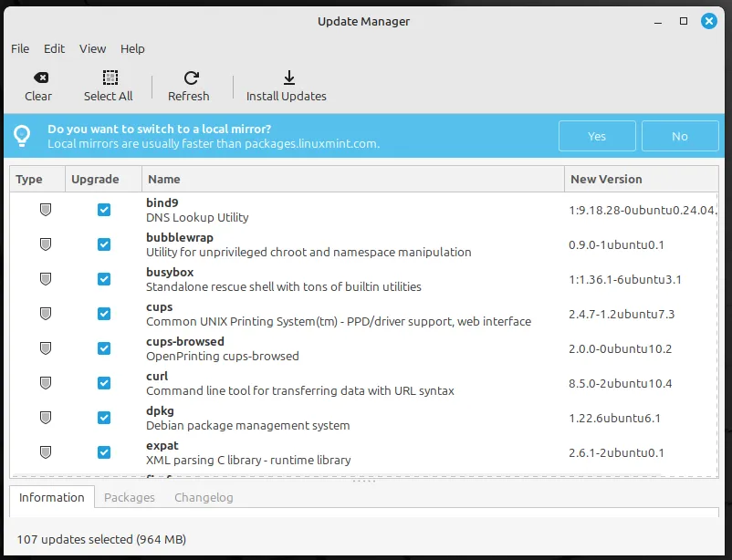Toggle the dpkg upgrade checkbox
This screenshot has height=560, width=732.
click(104, 418)
